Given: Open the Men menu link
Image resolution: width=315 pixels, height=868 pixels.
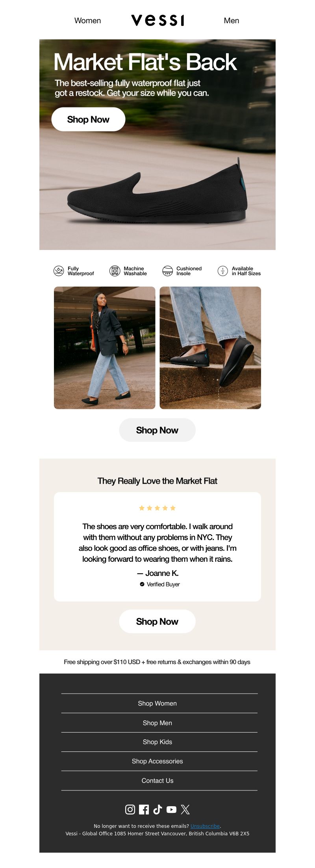Looking at the screenshot, I should (x=232, y=20).
